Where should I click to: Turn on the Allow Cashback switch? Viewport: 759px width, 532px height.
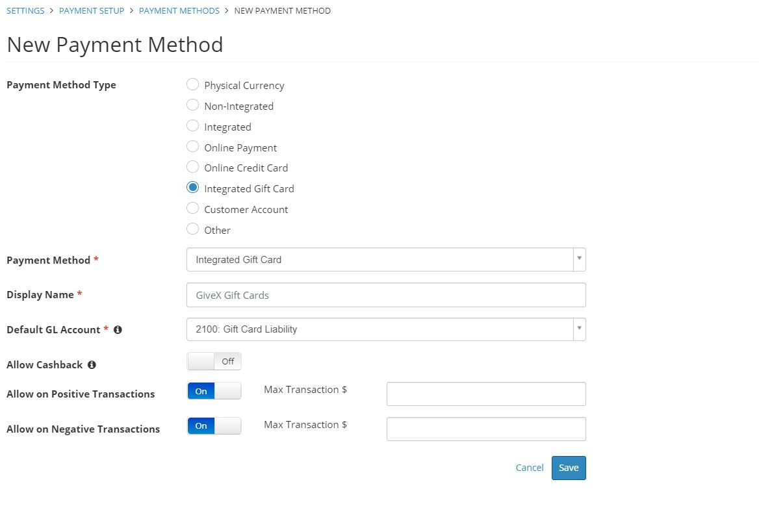pyautogui.click(x=214, y=361)
